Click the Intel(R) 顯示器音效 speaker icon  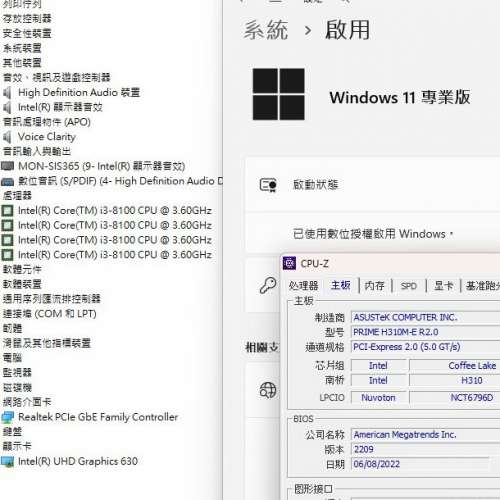coord(7,107)
